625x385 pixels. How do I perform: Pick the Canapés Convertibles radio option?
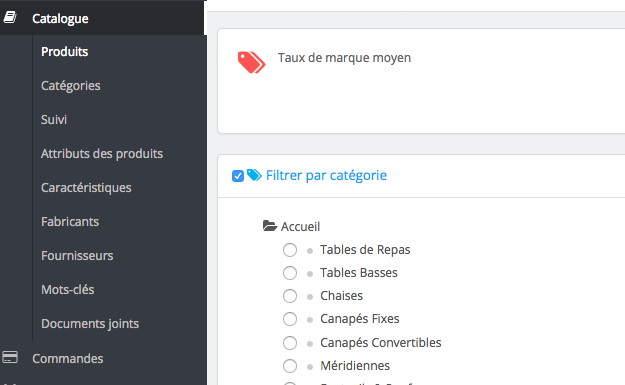pyautogui.click(x=290, y=343)
